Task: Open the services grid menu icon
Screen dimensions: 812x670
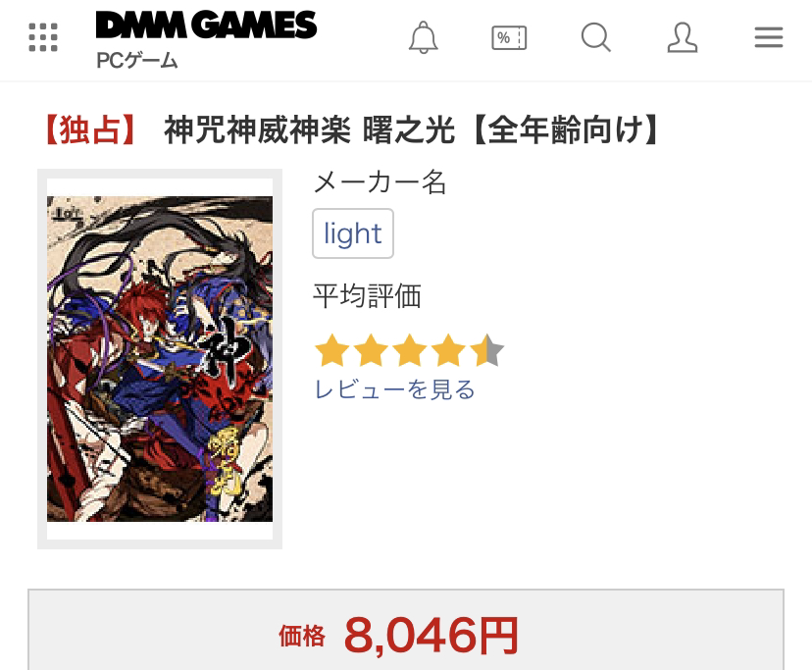Action: (x=43, y=37)
